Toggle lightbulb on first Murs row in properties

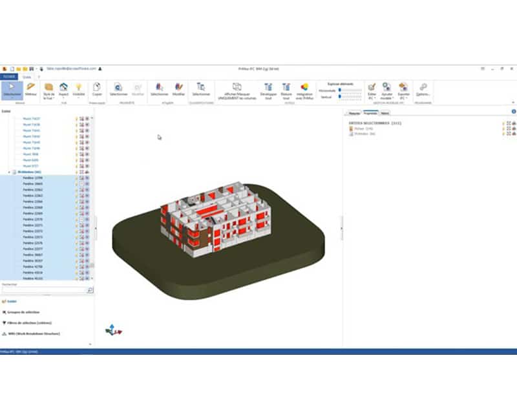(503, 129)
